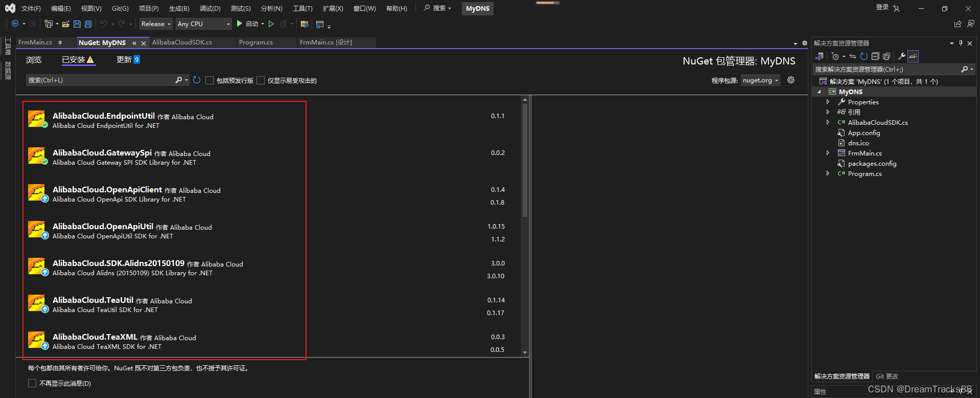Click the pin icon on FrmMain.cs tab
The height and width of the screenshot is (398, 980).
pos(60,42)
